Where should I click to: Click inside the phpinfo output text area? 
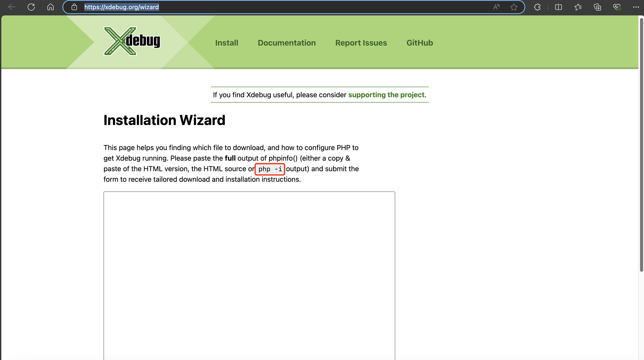[249, 275]
